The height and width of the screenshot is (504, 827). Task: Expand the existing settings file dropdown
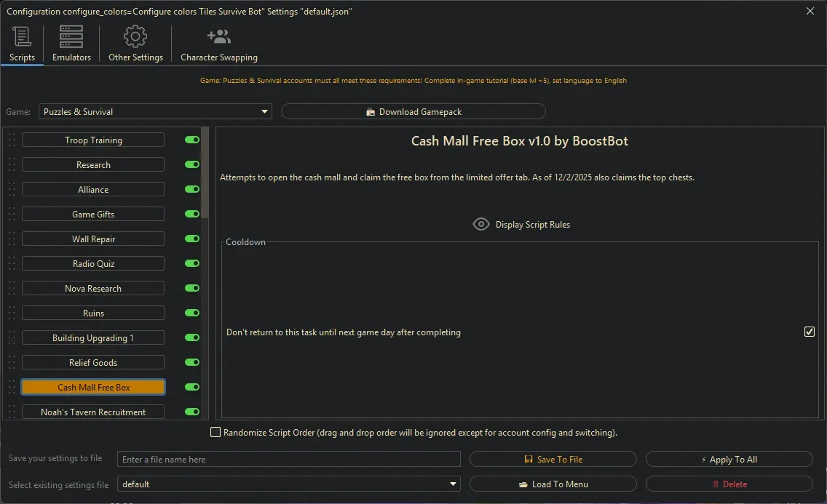(x=289, y=484)
